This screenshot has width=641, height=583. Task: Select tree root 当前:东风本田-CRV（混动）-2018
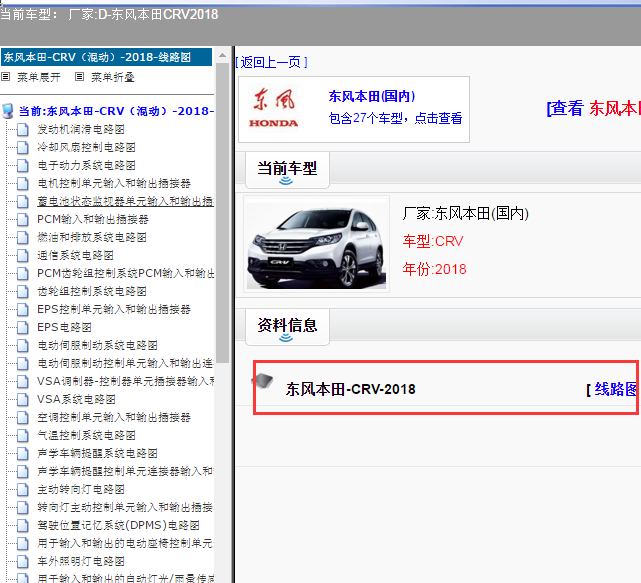(x=116, y=111)
